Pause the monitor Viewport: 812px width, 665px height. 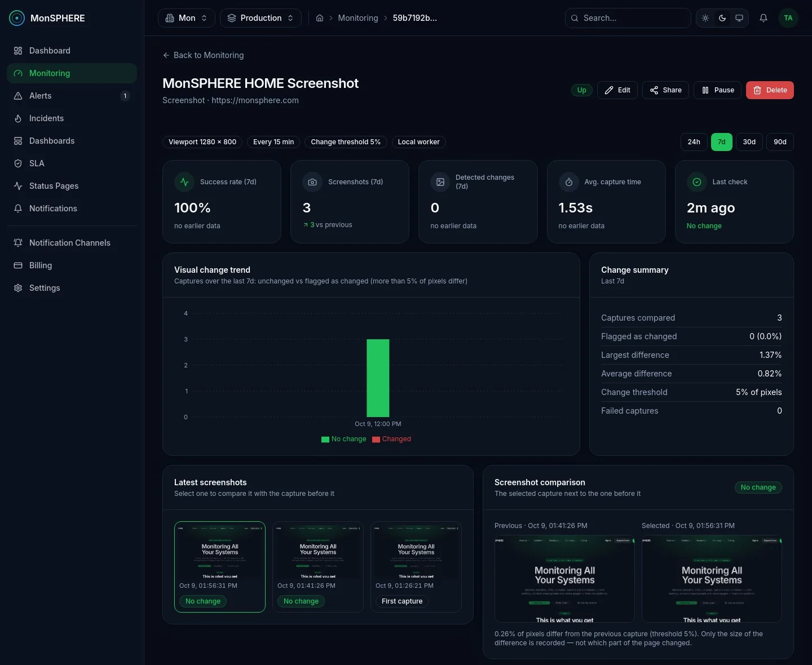pyautogui.click(x=717, y=90)
